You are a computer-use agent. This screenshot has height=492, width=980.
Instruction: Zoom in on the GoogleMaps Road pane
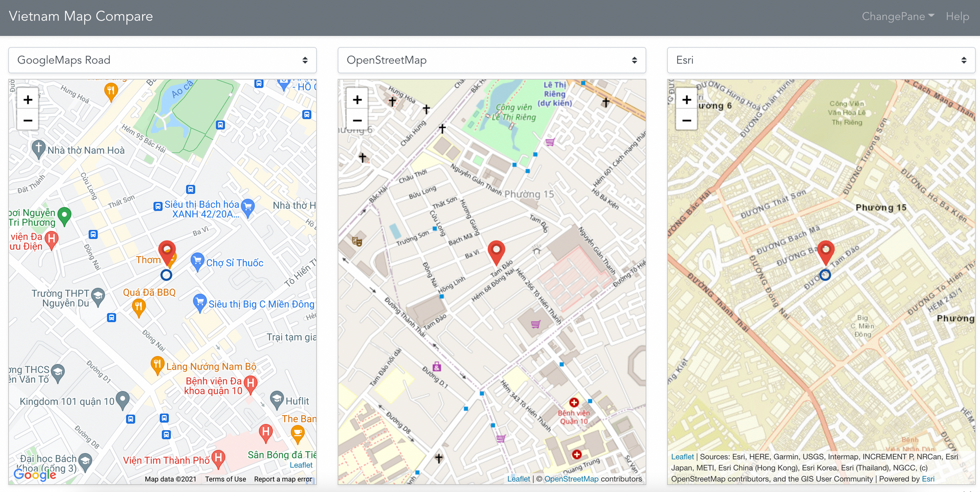point(28,100)
